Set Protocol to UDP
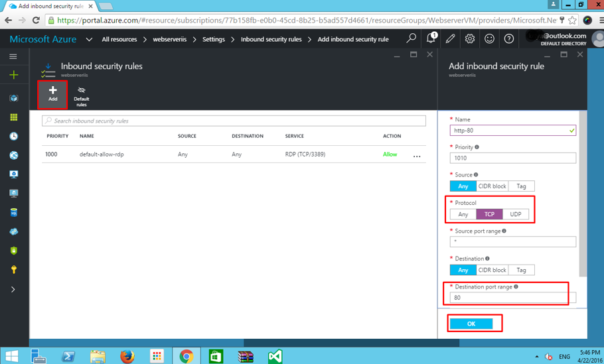This screenshot has height=364, width=604. click(x=516, y=214)
